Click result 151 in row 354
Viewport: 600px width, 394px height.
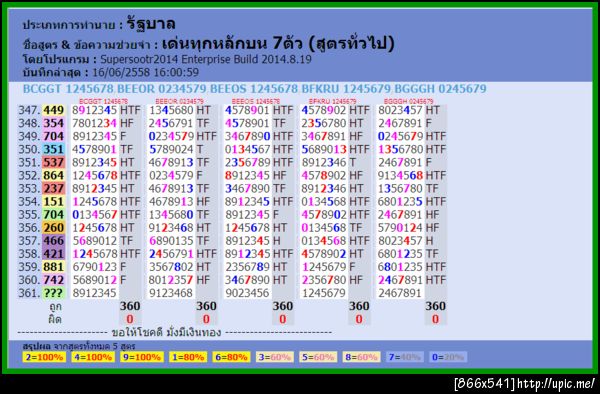[53, 201]
